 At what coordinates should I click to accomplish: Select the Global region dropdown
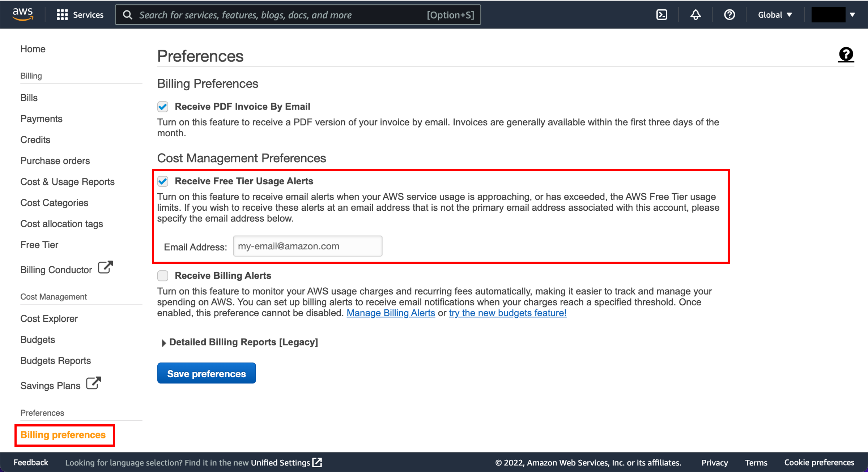(776, 14)
